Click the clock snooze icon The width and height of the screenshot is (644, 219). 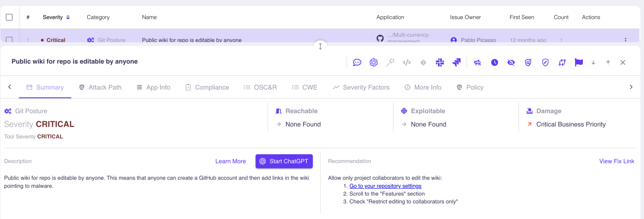point(494,63)
